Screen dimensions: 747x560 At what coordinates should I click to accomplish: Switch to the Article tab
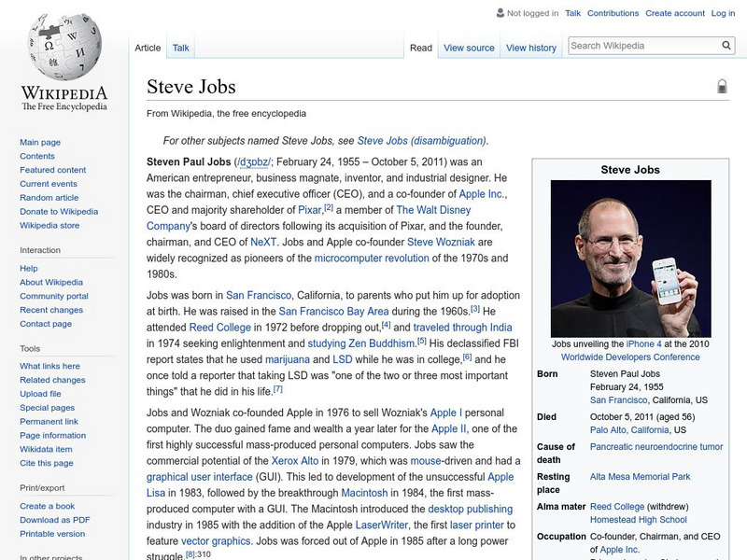tap(148, 48)
